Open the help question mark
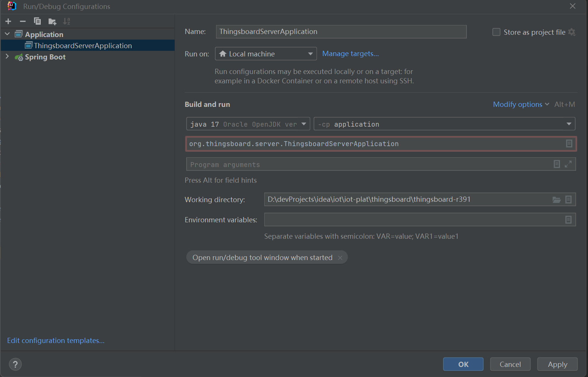Screen dimensions: 588x377 (15, 364)
